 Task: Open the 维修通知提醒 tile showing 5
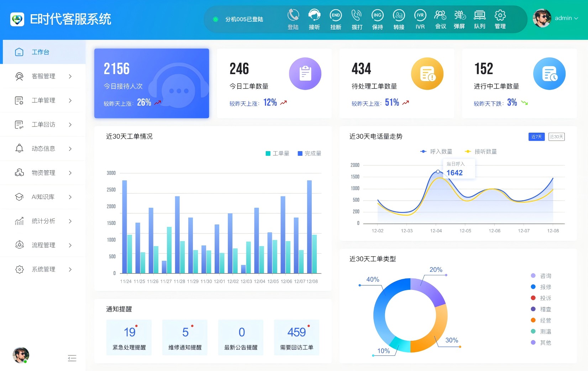pos(185,337)
